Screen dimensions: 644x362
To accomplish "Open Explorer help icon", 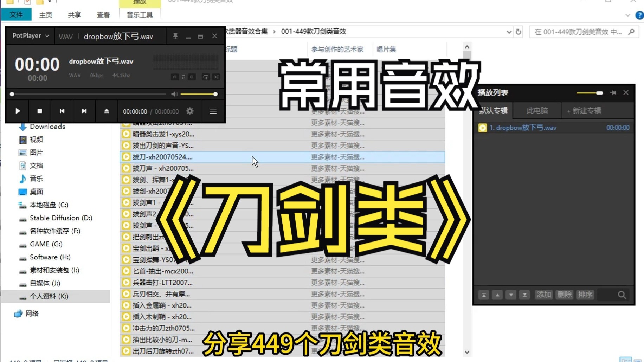I will pos(640,15).
